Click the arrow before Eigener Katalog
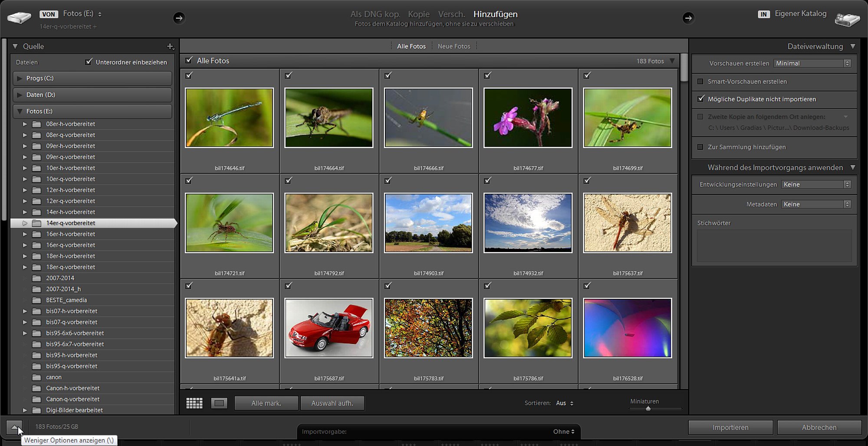This screenshot has width=868, height=446. pyautogui.click(x=688, y=18)
